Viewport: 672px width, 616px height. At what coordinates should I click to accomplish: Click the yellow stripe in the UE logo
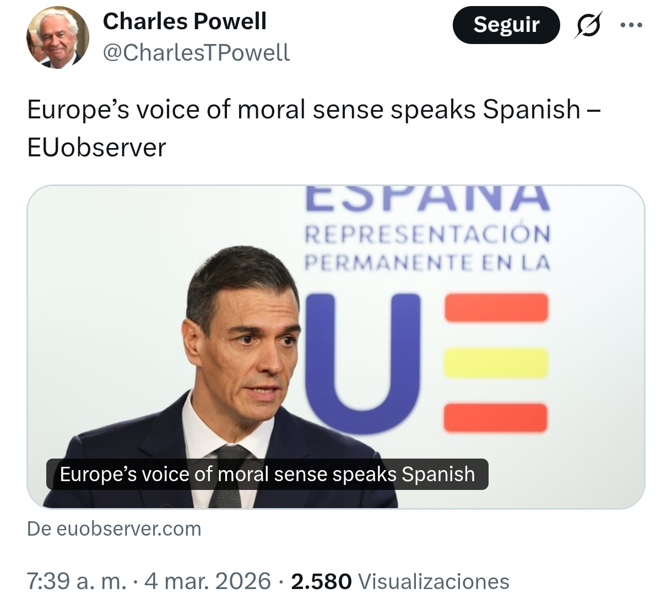[496, 363]
